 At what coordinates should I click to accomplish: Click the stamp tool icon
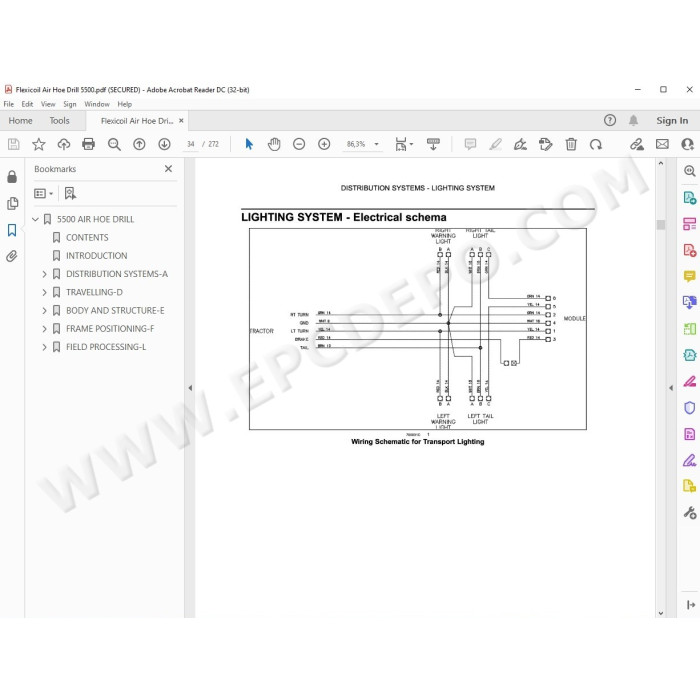click(x=546, y=144)
